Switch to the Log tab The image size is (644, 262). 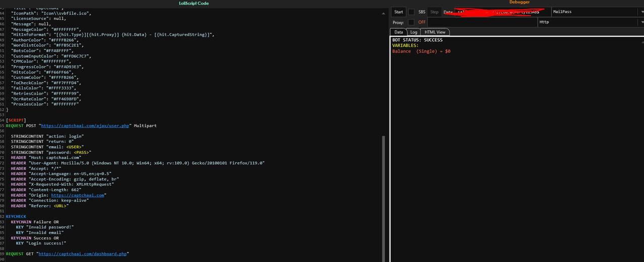[x=413, y=32]
